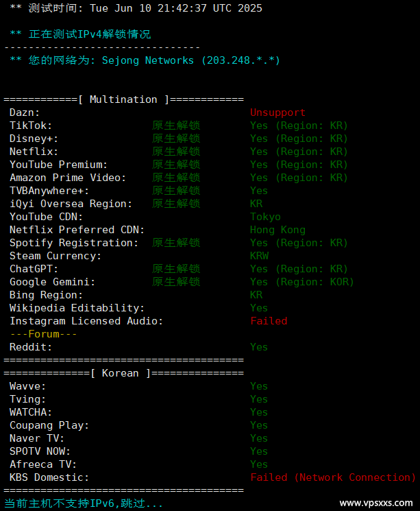Click the 'Amazon Prime Video:' label
Screen dimensions: 420x511
click(x=68, y=178)
